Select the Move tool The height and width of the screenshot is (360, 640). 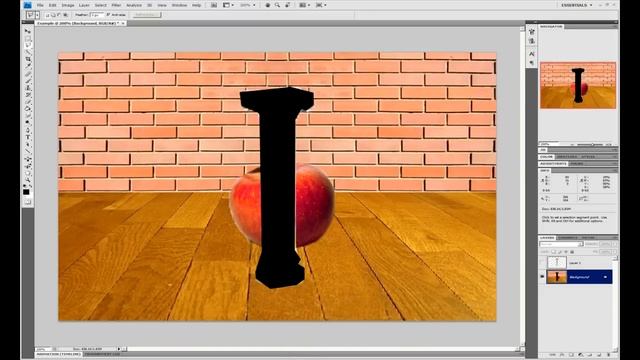pyautogui.click(x=28, y=31)
